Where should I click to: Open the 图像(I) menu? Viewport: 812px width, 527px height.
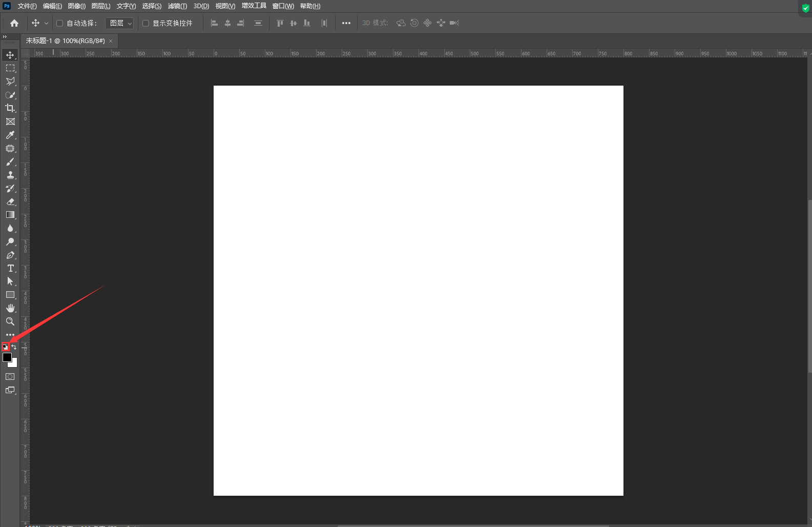pos(77,6)
